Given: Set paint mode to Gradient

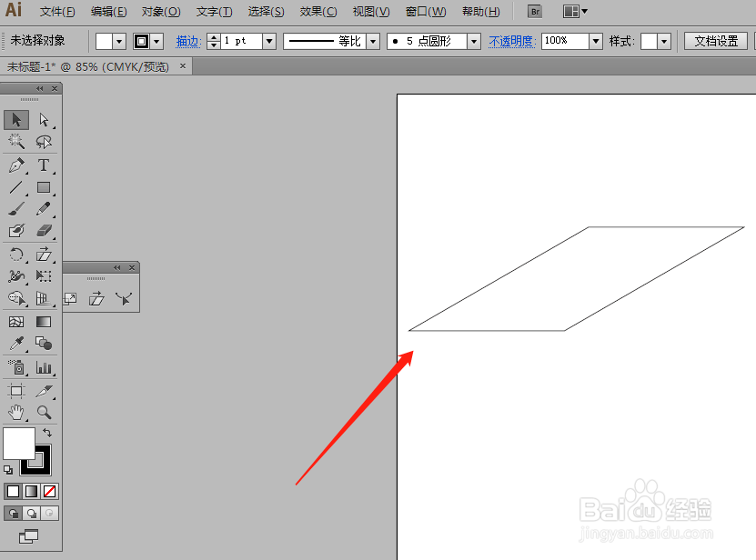Looking at the screenshot, I should click(x=31, y=491).
